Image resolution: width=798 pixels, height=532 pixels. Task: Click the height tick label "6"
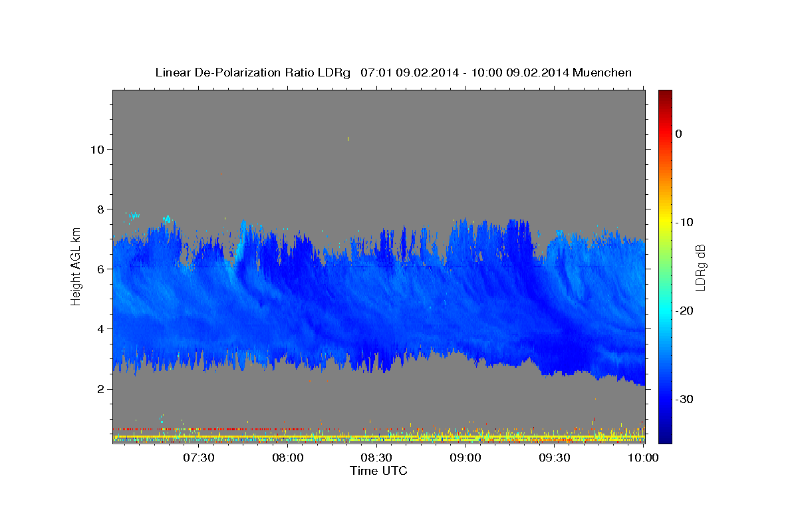100,269
